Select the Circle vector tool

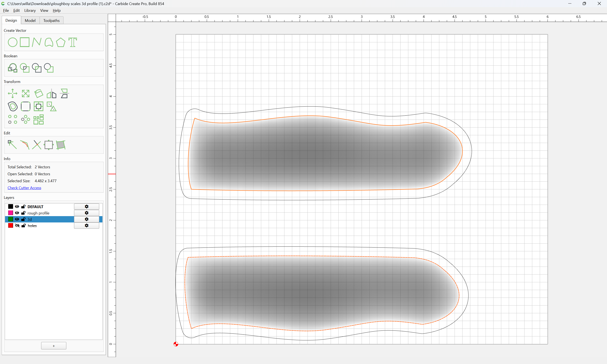coord(12,42)
